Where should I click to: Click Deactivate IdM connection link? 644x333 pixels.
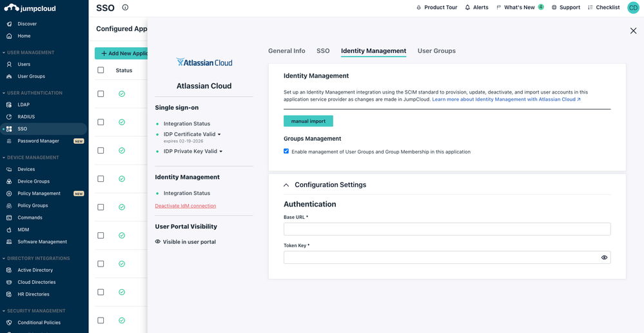[x=186, y=206]
